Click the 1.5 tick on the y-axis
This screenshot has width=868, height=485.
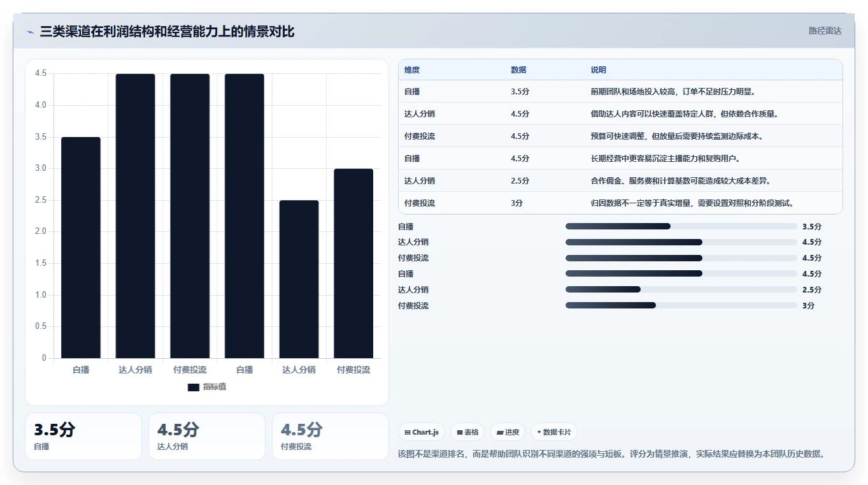point(41,263)
